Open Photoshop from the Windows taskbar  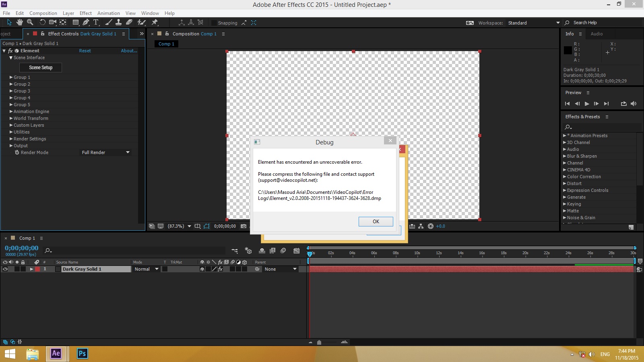[82, 354]
